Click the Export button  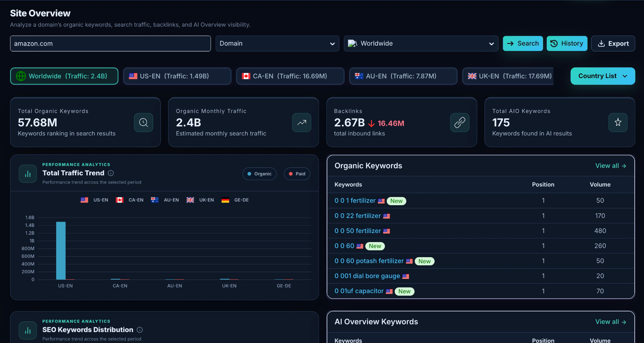click(613, 44)
